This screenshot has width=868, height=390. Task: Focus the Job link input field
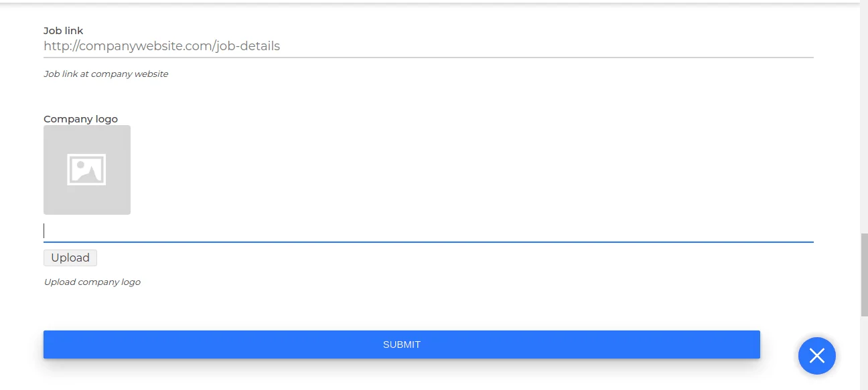point(429,46)
